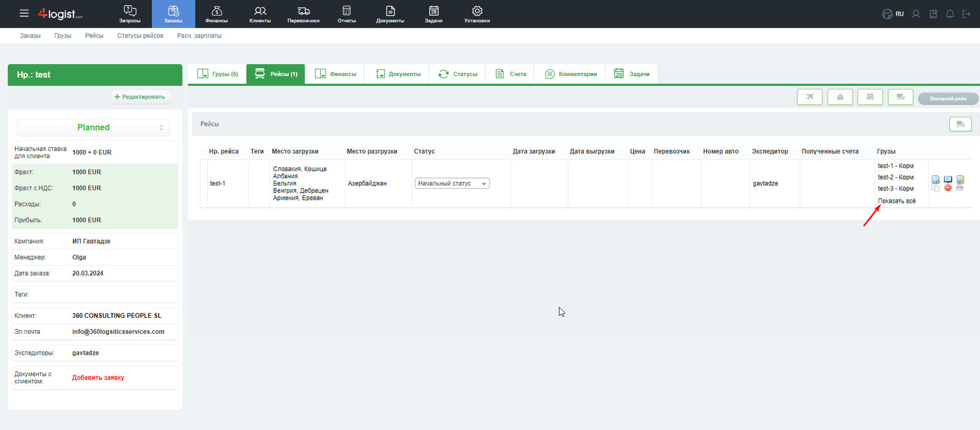
Task: Switch to the Статусы tab
Action: (458, 74)
